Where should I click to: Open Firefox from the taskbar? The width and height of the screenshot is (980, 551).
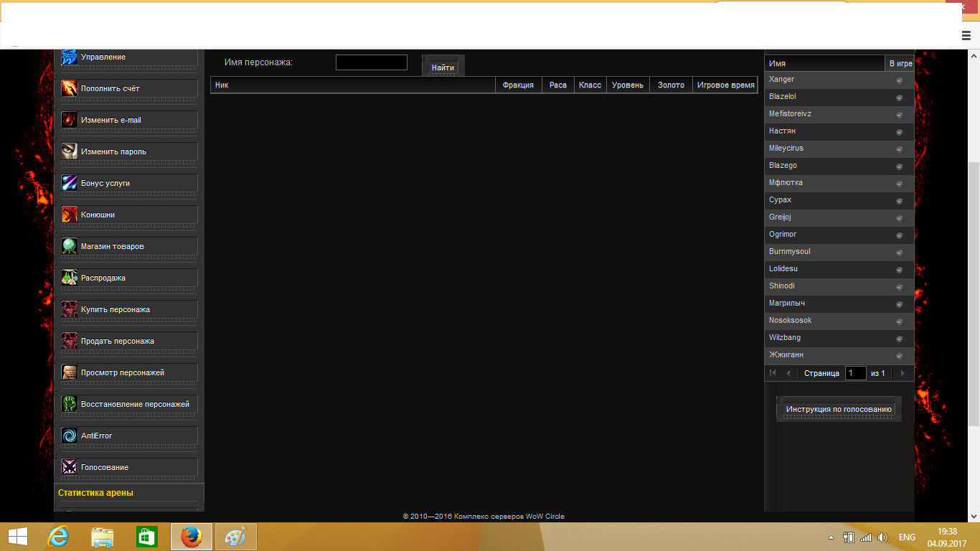pos(191,537)
